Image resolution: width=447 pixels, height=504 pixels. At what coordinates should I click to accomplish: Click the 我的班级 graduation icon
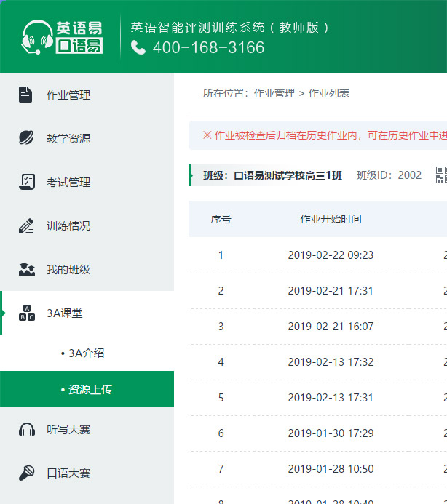click(26, 269)
